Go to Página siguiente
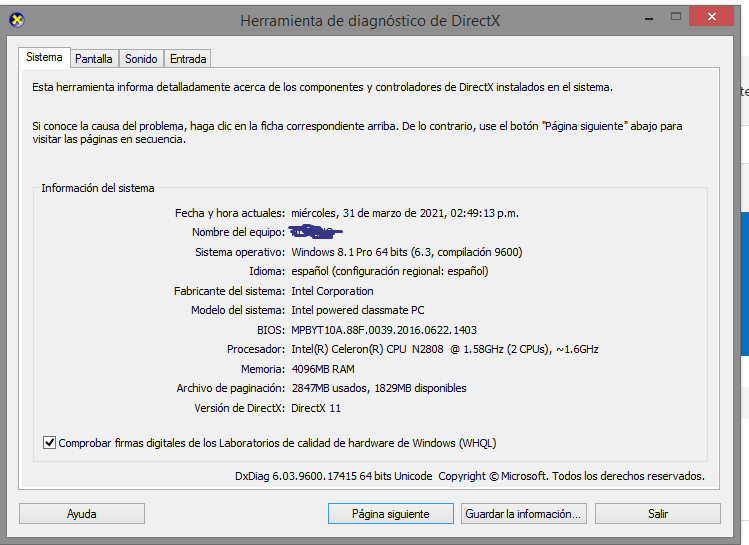 coord(391,514)
